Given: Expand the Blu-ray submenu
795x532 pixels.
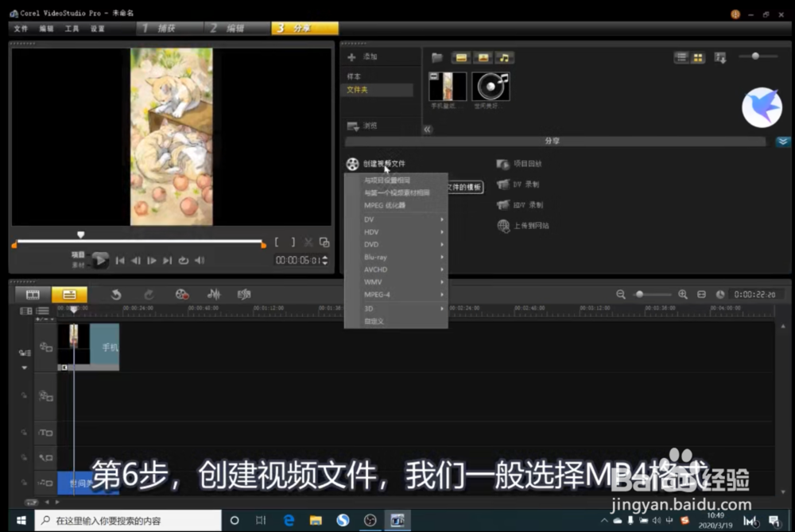Looking at the screenshot, I should [396, 257].
